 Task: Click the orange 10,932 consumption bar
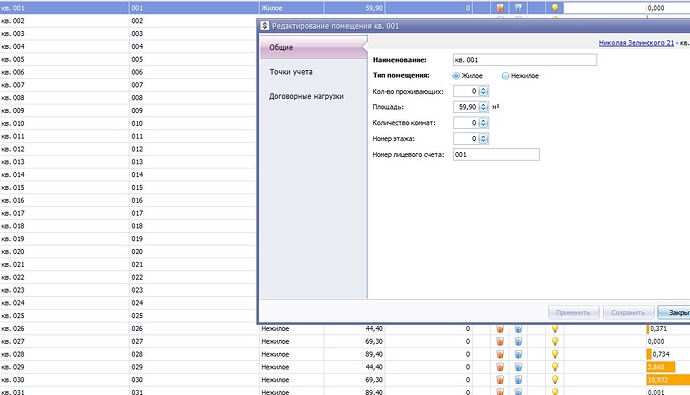[x=668, y=380]
